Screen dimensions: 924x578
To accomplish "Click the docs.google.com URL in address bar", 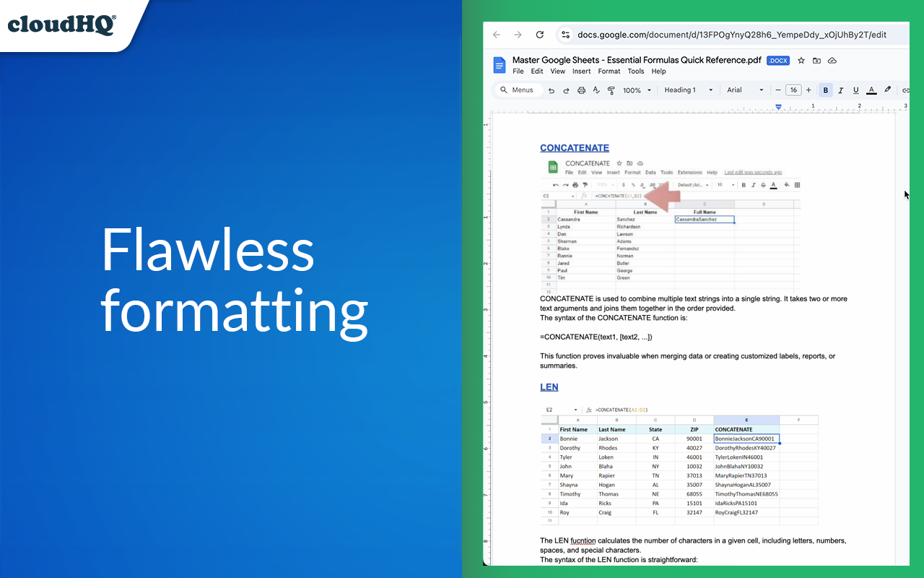I will 731,35.
